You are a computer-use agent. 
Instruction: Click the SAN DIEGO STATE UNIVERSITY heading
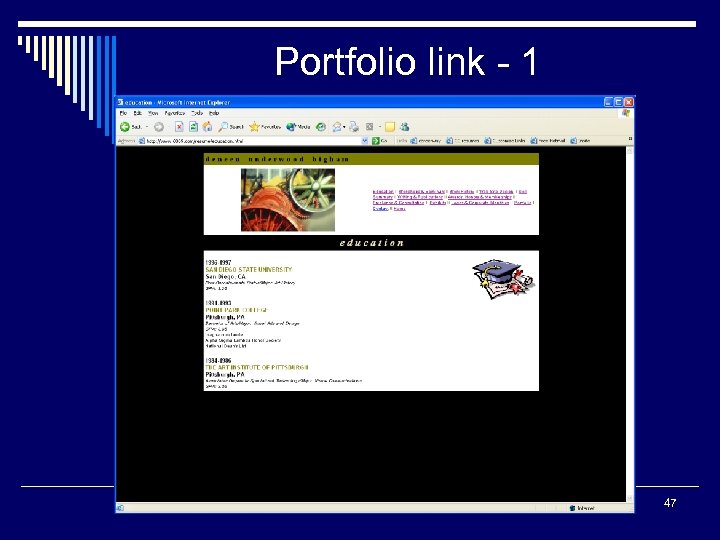point(248,270)
